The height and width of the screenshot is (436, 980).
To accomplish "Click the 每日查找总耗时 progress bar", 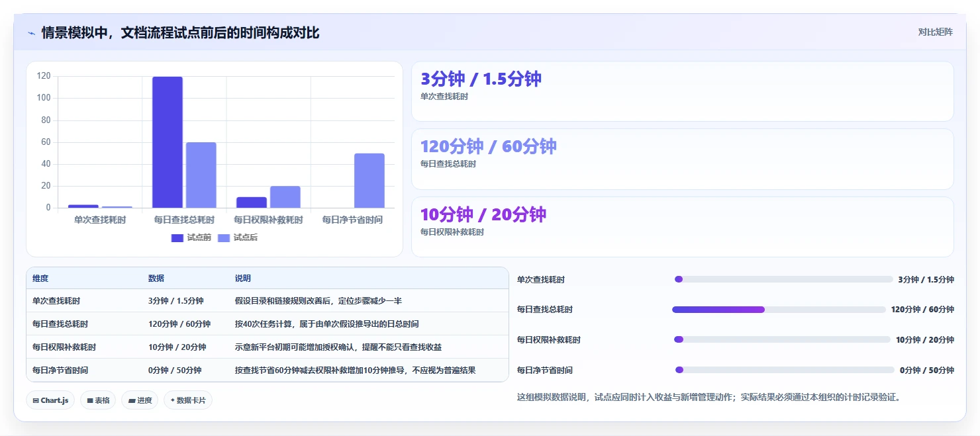I will (779, 310).
